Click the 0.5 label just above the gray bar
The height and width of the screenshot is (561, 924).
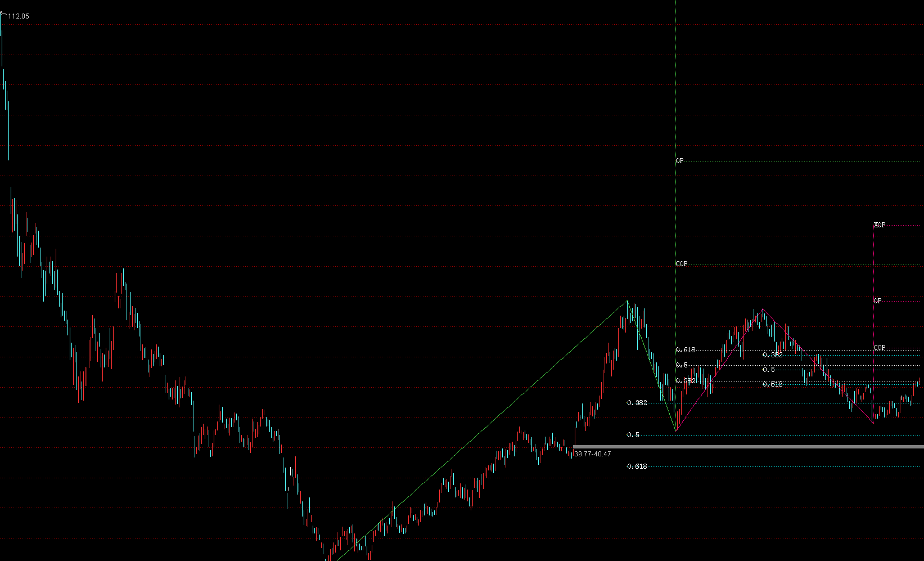coord(633,435)
